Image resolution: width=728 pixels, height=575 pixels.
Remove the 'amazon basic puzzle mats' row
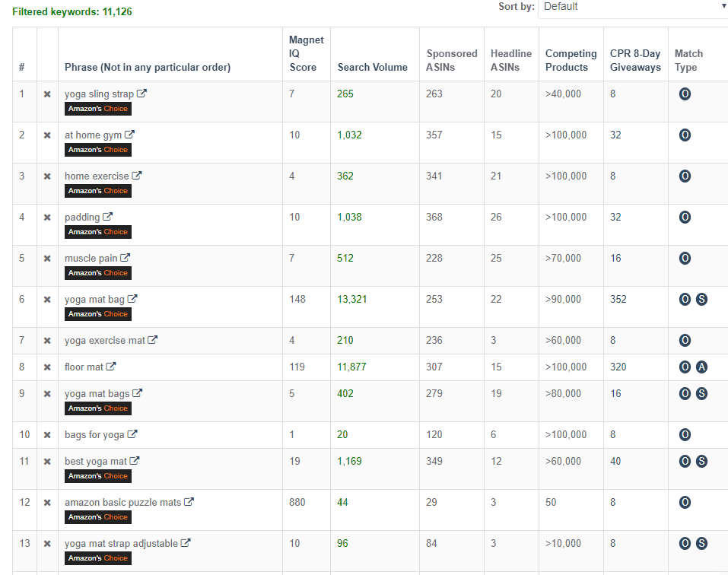click(47, 503)
